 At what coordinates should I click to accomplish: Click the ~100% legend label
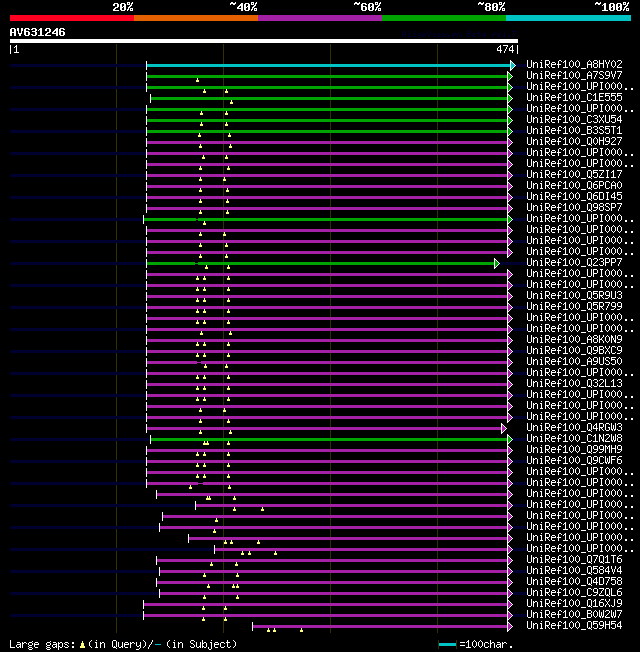tap(612, 7)
